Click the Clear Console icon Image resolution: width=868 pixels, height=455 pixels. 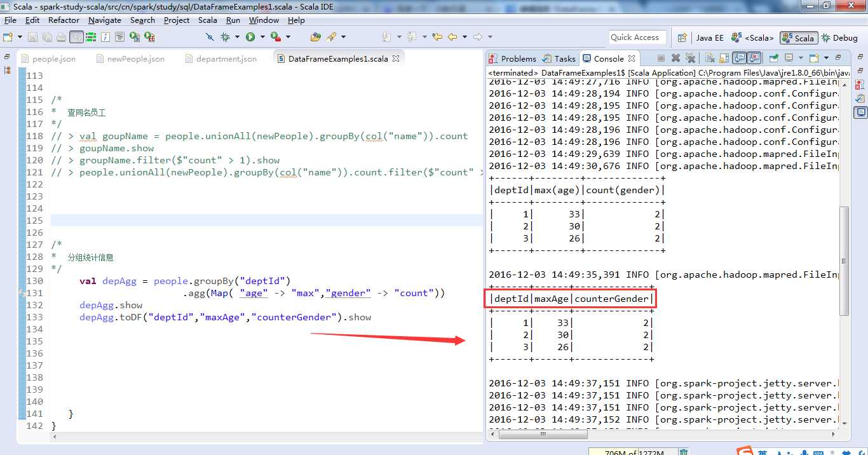pyautogui.click(x=710, y=58)
